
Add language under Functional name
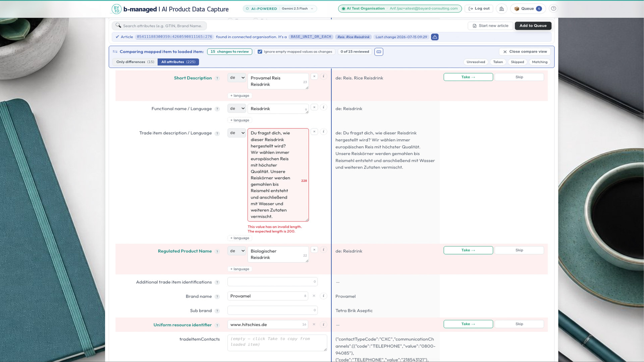(x=240, y=120)
